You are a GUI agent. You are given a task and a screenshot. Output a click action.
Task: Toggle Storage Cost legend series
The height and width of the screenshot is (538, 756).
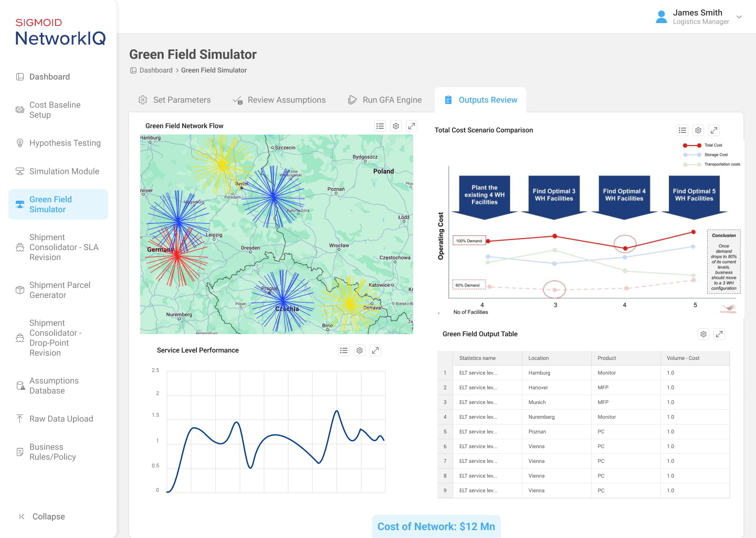pos(715,155)
